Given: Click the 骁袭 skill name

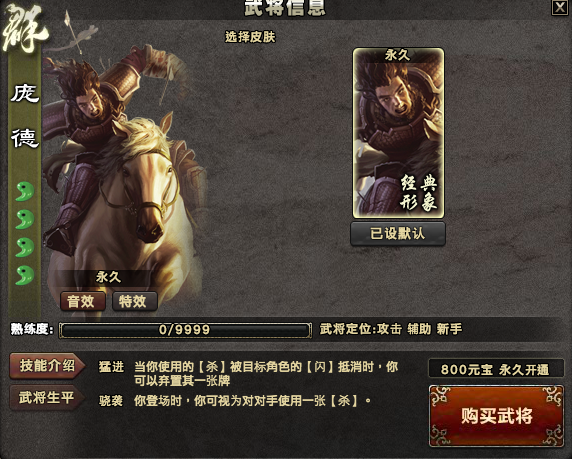Looking at the screenshot, I should coord(111,401).
